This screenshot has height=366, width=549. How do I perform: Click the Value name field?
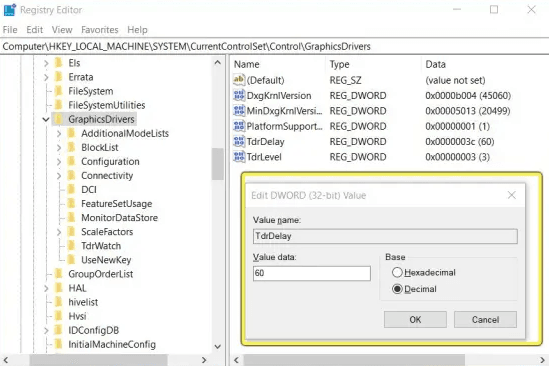tap(385, 236)
